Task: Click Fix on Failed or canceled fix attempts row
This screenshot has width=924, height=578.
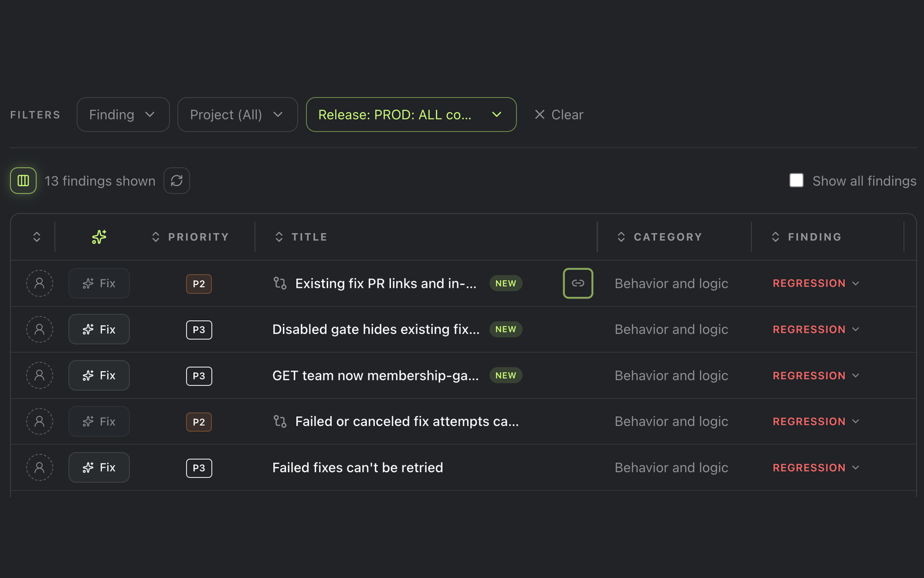Action: tap(99, 421)
